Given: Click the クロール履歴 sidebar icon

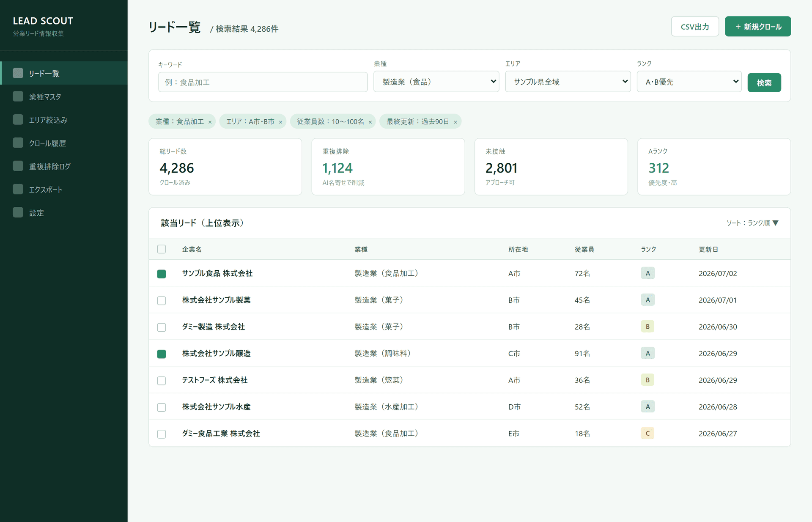Looking at the screenshot, I should (18, 143).
